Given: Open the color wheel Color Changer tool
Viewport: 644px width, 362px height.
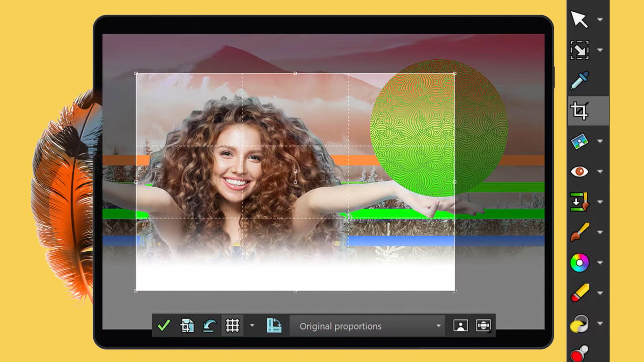Looking at the screenshot, I should pyautogui.click(x=579, y=262).
